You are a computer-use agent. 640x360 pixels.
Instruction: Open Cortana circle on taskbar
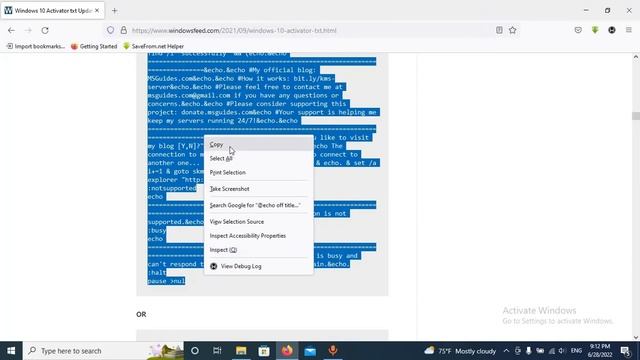pos(195,351)
